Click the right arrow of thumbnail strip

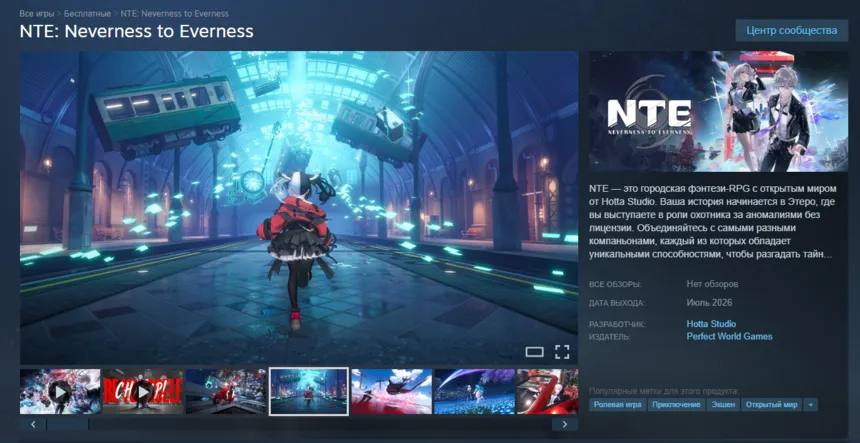[x=565, y=424]
